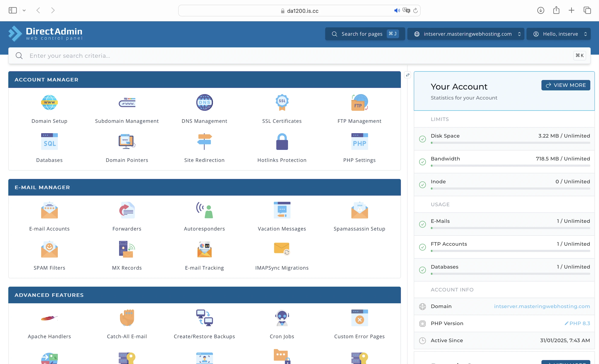Screen dimensions: 599x364
Task: Click the Spamassassin Setup icon
Action: coord(359,210)
